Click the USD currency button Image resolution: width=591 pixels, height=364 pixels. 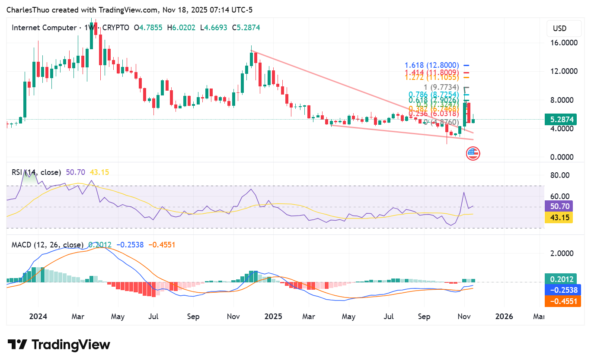pyautogui.click(x=563, y=28)
